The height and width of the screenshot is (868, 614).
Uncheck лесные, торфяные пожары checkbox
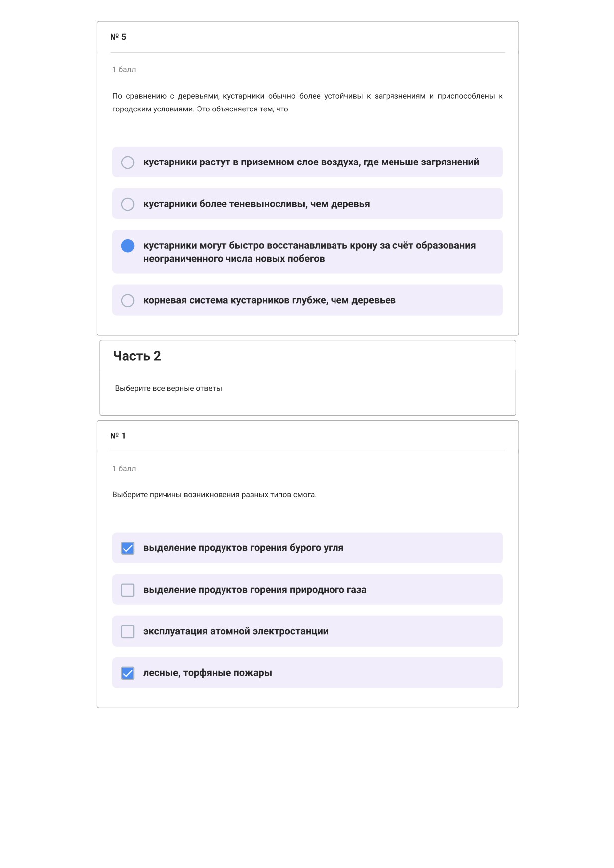(x=128, y=673)
